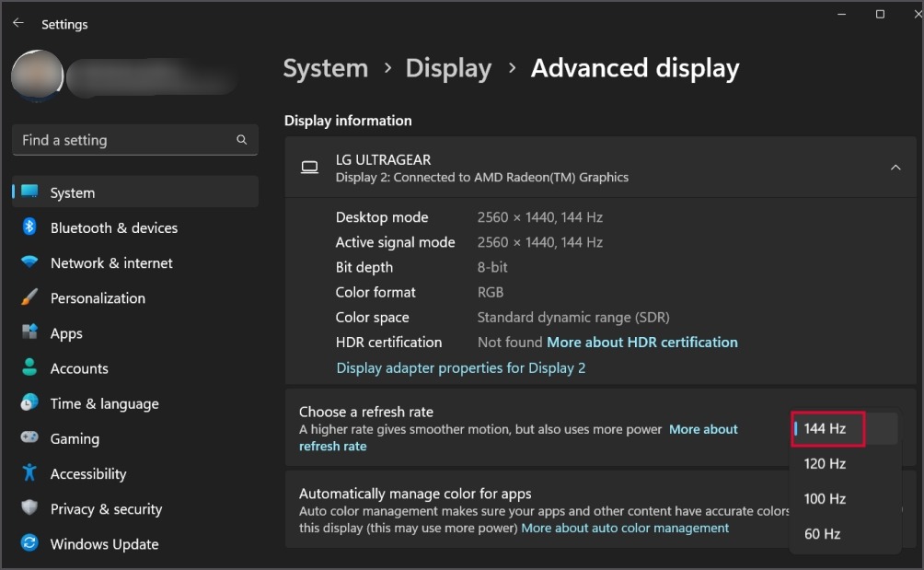The width and height of the screenshot is (924, 570).
Task: Click the Apps icon in sidebar
Action: [x=29, y=332]
